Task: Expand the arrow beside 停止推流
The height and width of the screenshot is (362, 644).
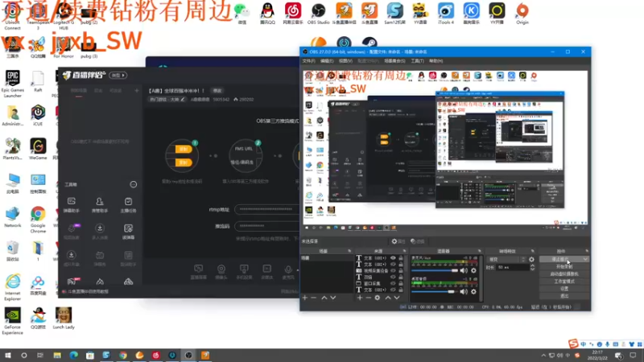Action: 585,259
